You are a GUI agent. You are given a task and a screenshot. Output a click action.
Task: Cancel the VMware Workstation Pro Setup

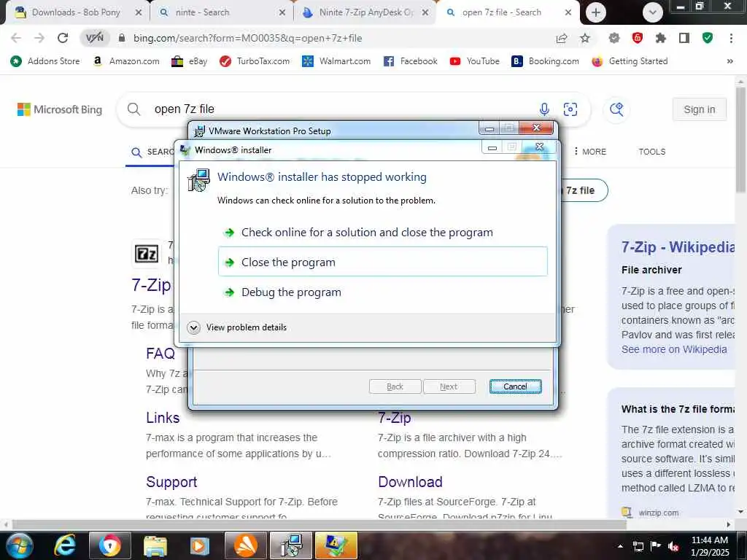[515, 386]
